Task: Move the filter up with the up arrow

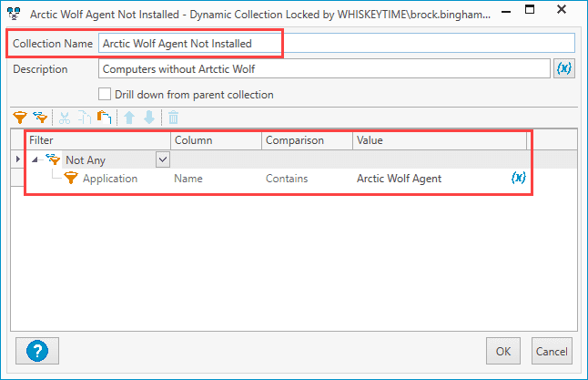Action: click(129, 118)
